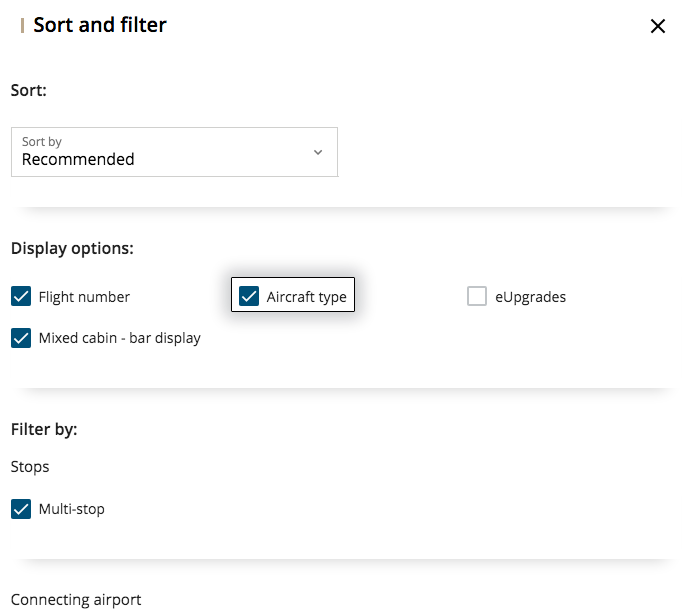Click the Flight number label text

[x=84, y=297]
